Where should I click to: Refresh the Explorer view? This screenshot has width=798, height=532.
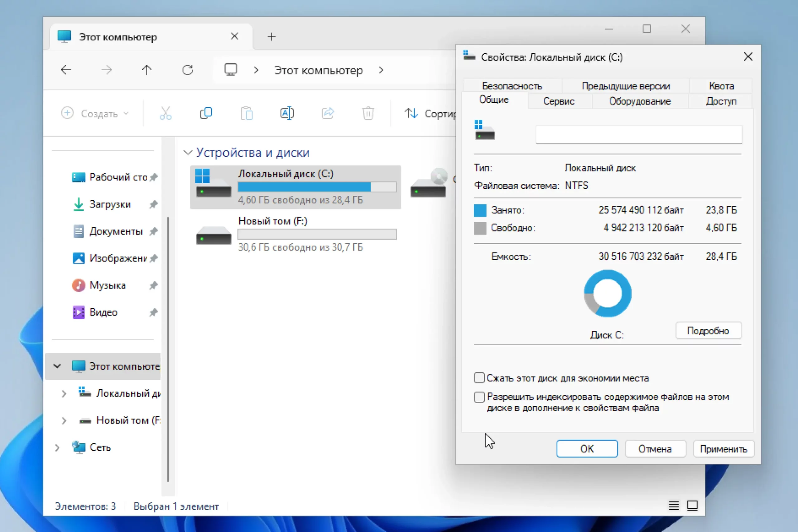[188, 70]
